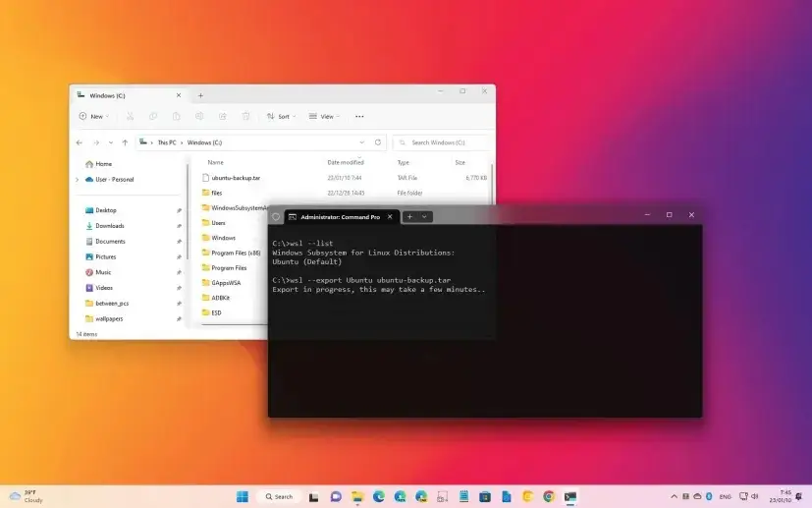This screenshot has width=812, height=508.
Task: Open the Windows Start menu
Action: point(243,496)
